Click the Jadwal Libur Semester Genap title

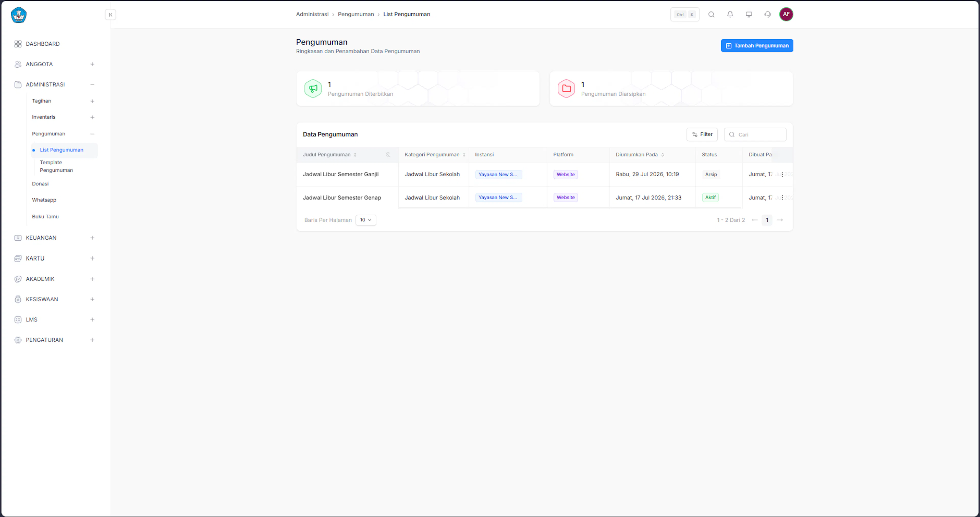[342, 198]
